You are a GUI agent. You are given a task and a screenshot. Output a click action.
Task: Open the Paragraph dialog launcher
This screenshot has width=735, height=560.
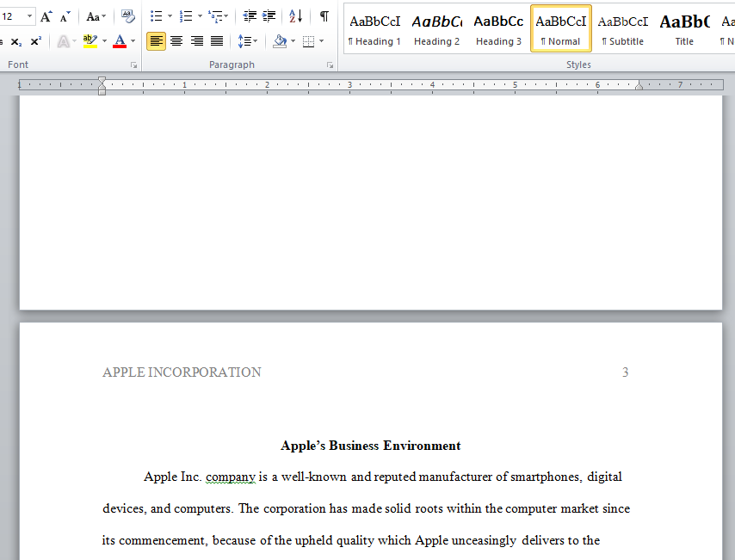click(x=330, y=65)
